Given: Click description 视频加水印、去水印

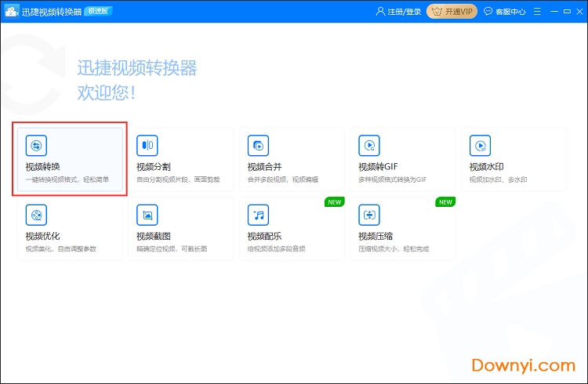Looking at the screenshot, I should tap(499, 179).
